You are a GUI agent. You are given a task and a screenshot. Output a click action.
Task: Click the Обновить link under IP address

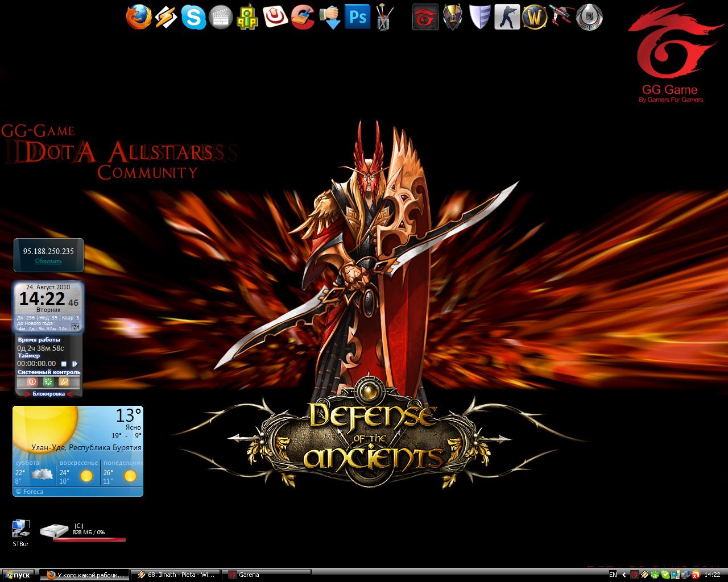[x=48, y=261]
